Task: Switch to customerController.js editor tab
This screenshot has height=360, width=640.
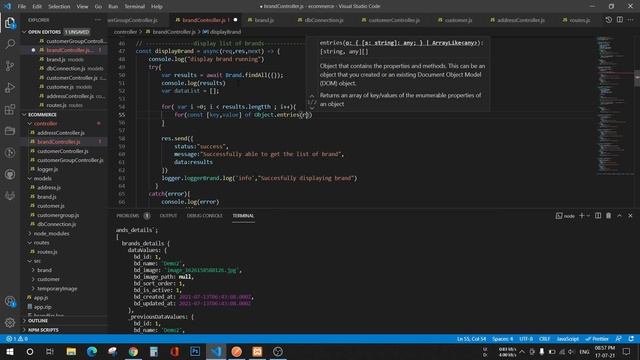Action: pyautogui.click(x=393, y=20)
